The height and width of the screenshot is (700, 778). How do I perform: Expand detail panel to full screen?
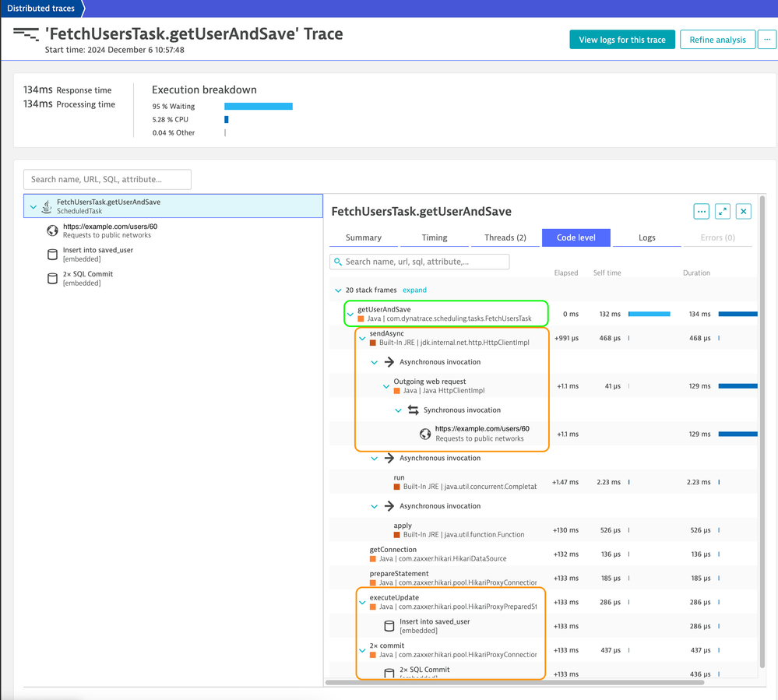(722, 212)
